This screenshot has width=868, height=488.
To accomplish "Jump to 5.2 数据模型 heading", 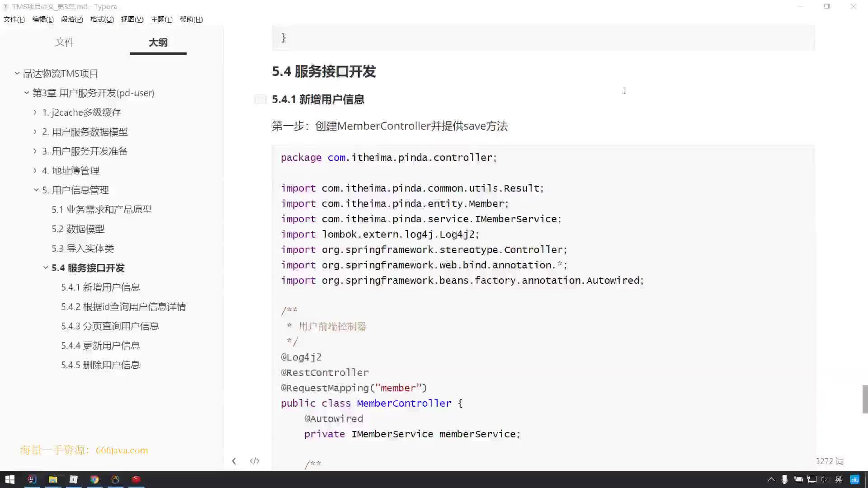I will point(78,229).
